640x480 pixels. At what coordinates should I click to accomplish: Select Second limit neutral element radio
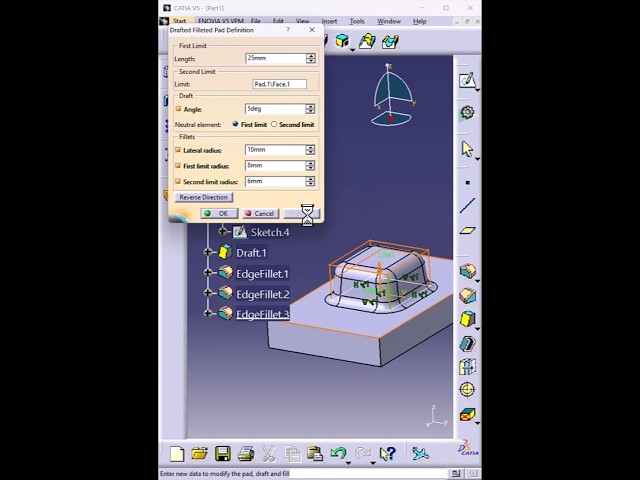click(x=274, y=124)
